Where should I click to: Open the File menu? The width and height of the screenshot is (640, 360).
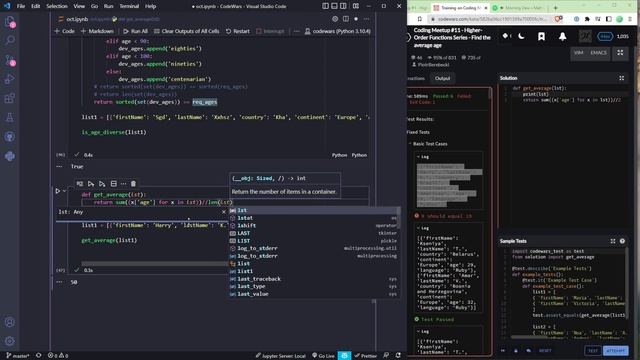pos(21,6)
